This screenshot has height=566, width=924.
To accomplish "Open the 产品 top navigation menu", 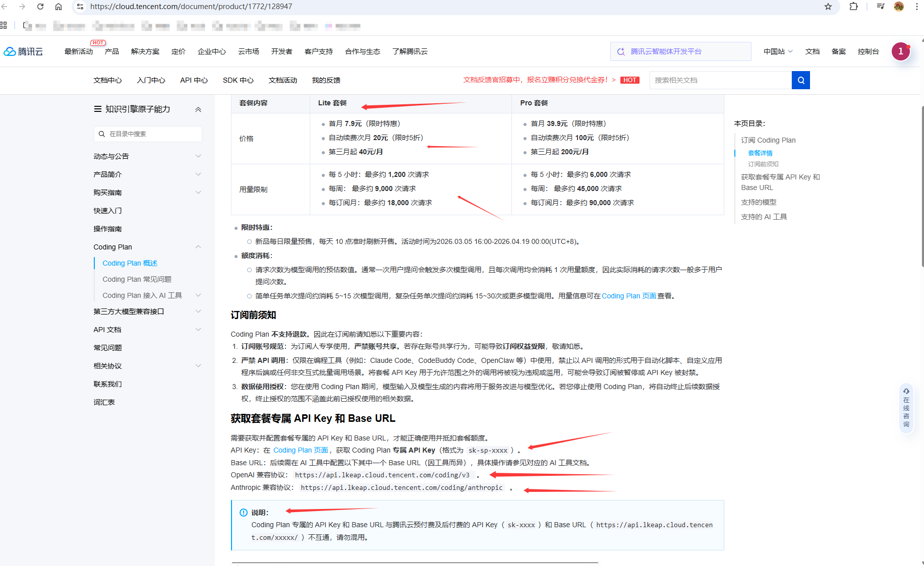I will 111,51.
